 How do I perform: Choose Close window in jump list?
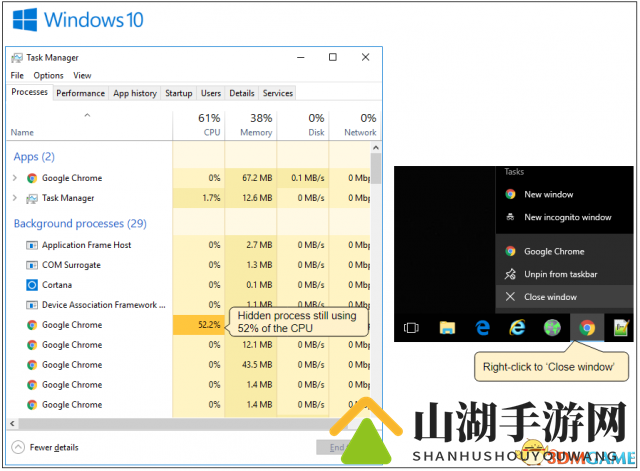coord(564,297)
